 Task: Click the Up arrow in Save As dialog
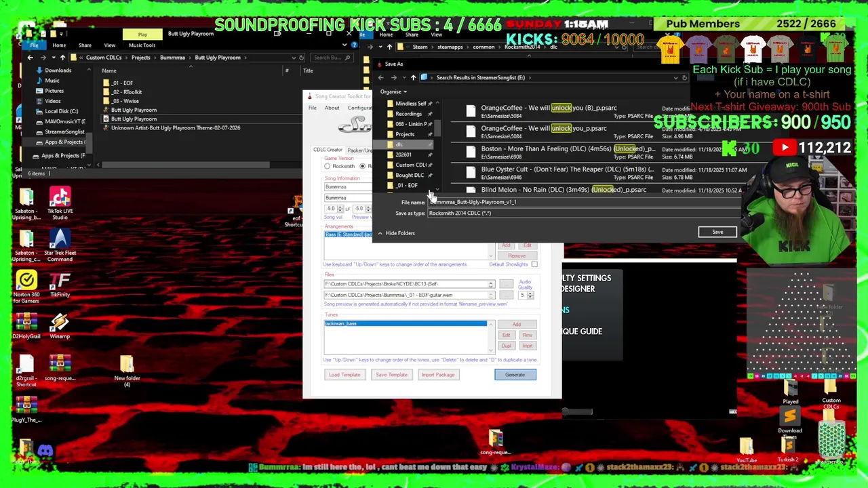point(413,77)
